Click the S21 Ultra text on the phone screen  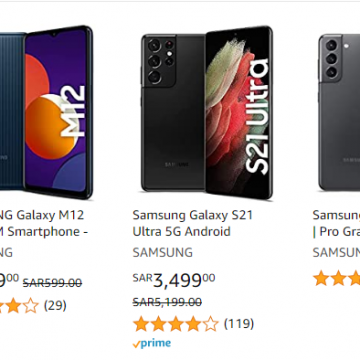tap(257, 117)
